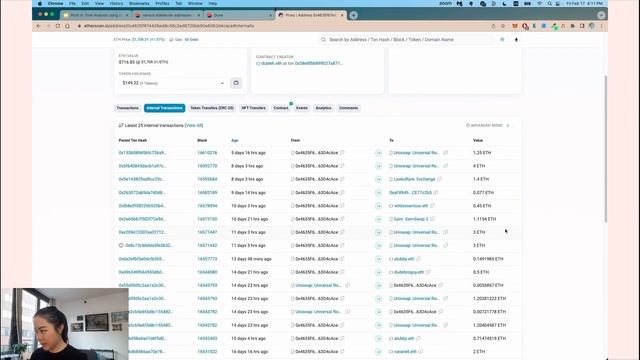Open a new browser tab with plus icon
The height and width of the screenshot is (360, 640).
(x=353, y=15)
